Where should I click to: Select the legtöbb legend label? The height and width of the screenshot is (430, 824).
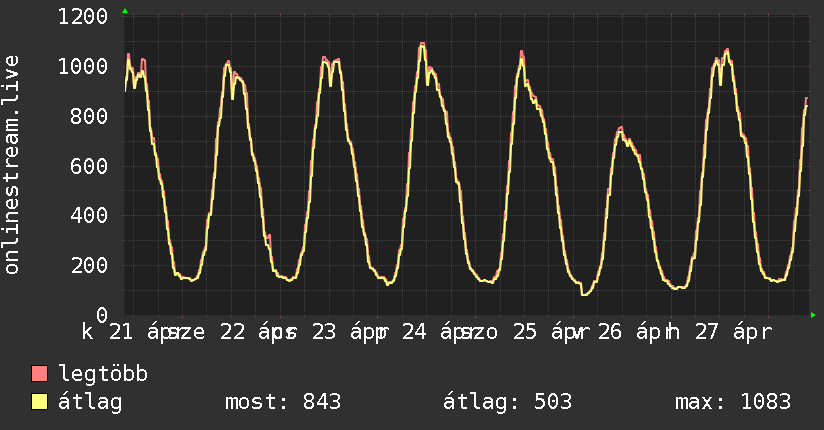coord(104,375)
